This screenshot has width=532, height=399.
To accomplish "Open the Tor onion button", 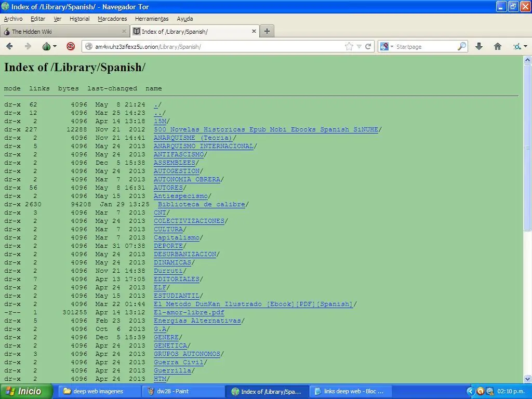I will (46, 46).
